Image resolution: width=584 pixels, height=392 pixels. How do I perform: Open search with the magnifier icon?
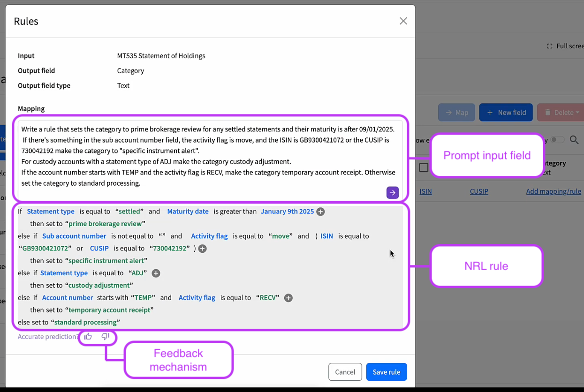tap(574, 140)
